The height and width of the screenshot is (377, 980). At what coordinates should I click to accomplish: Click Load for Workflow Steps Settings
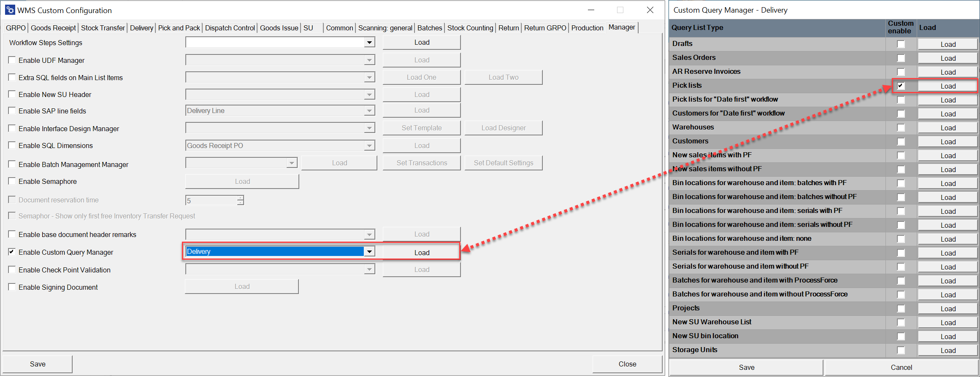pos(422,42)
